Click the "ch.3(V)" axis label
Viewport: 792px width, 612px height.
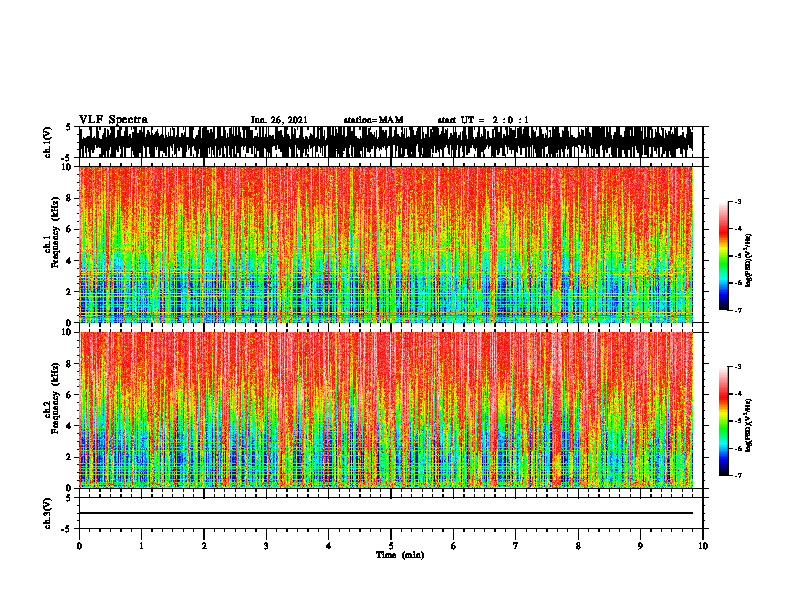47,514
